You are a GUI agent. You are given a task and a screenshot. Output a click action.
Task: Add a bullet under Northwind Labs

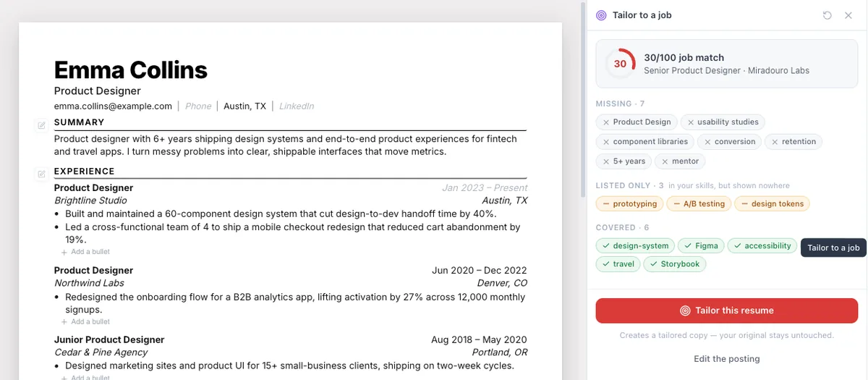click(x=85, y=321)
